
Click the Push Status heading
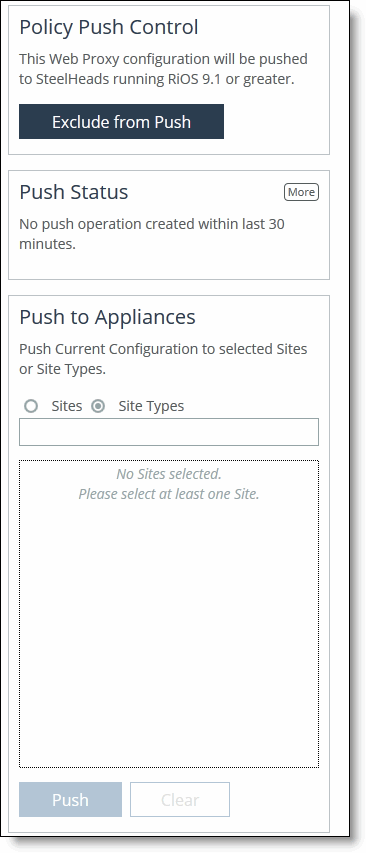(x=73, y=192)
